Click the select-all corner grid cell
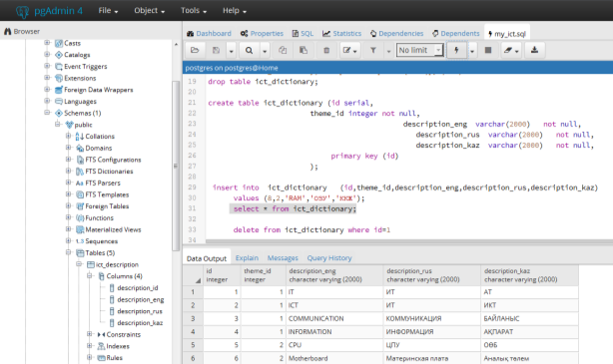 [x=193, y=275]
